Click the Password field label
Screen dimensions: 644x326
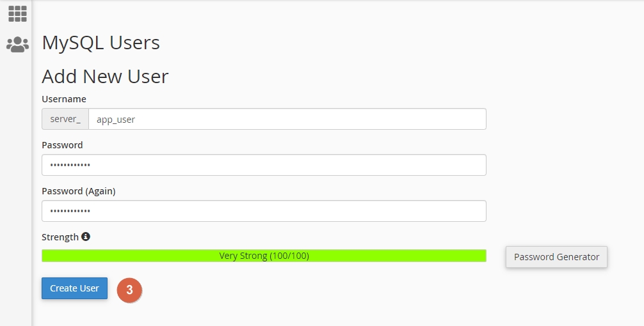point(62,145)
